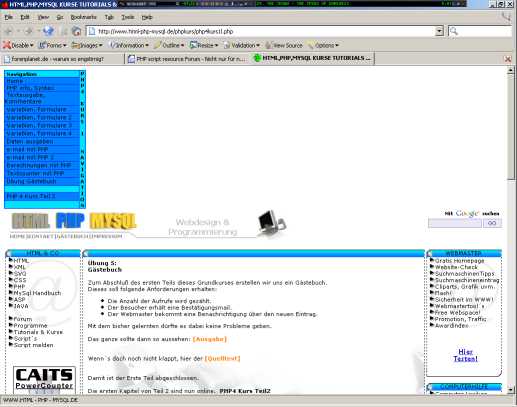Click the 'Hier Testen!' link
This screenshot has width=517, height=407.
pyautogui.click(x=465, y=355)
